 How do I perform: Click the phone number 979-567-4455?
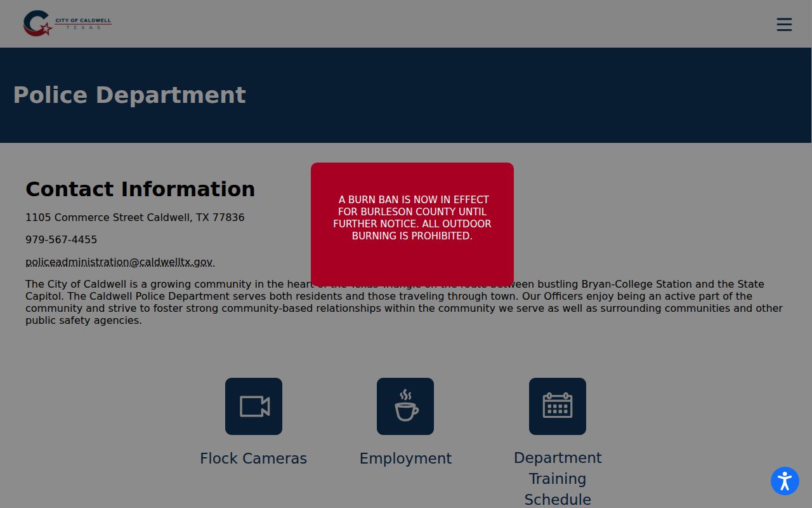62,239
